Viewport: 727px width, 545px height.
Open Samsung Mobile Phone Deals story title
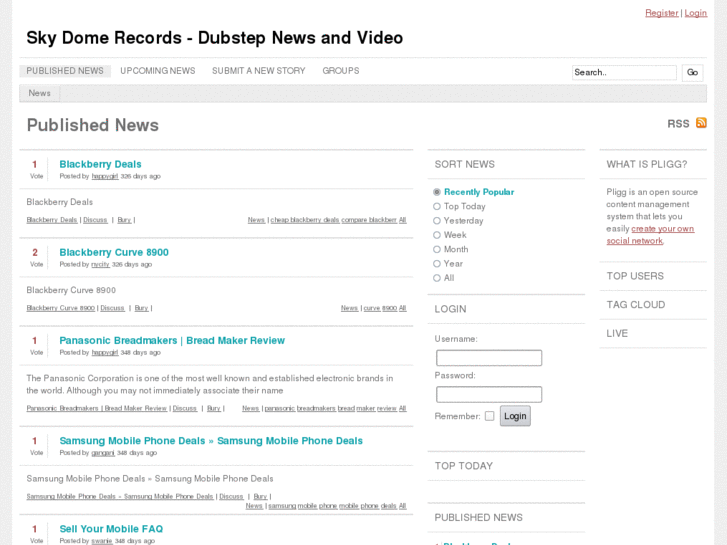[211, 441]
